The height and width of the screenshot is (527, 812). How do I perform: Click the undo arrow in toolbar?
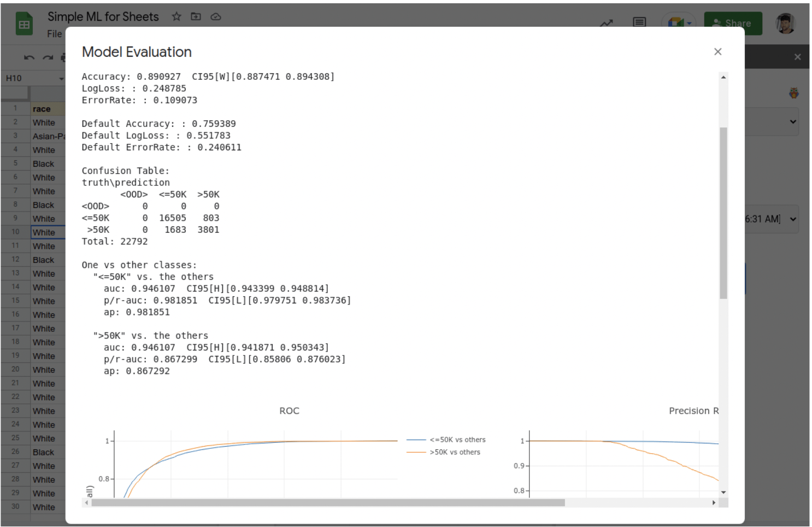[x=30, y=57]
